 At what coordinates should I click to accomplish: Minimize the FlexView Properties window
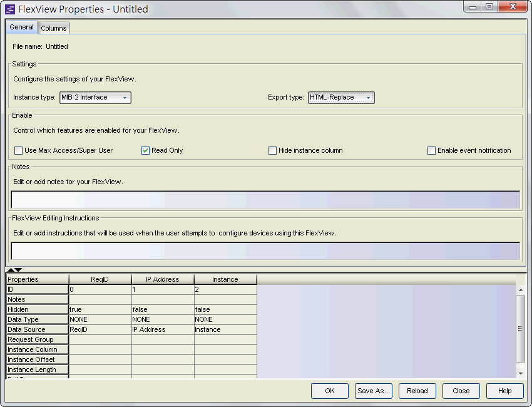pyautogui.click(x=473, y=7)
